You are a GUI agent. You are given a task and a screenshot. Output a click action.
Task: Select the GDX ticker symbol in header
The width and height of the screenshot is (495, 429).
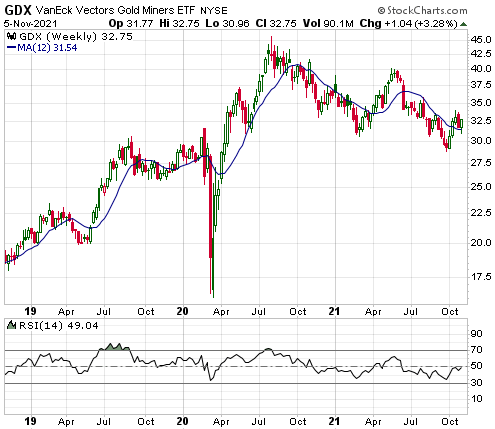pyautogui.click(x=18, y=11)
